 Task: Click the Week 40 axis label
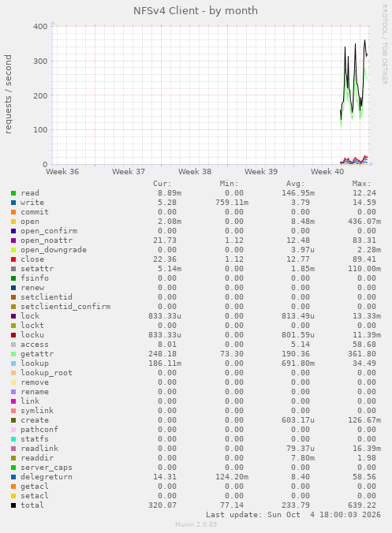327,172
